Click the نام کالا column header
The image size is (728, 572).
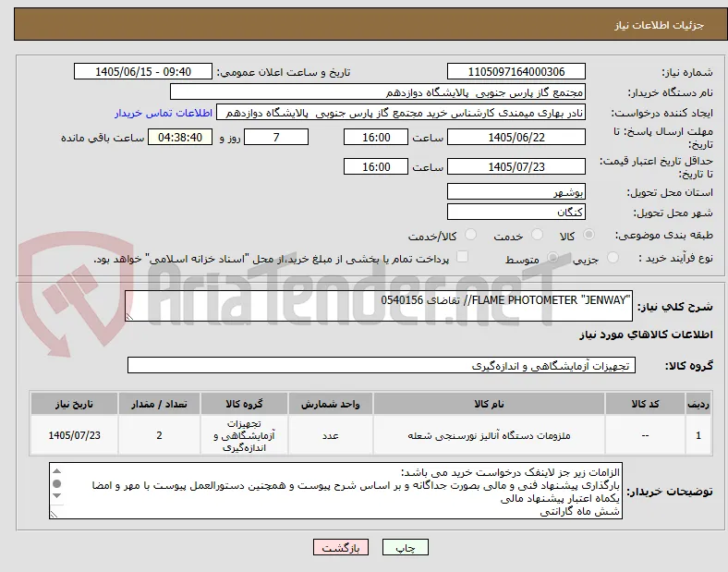pyautogui.click(x=489, y=404)
